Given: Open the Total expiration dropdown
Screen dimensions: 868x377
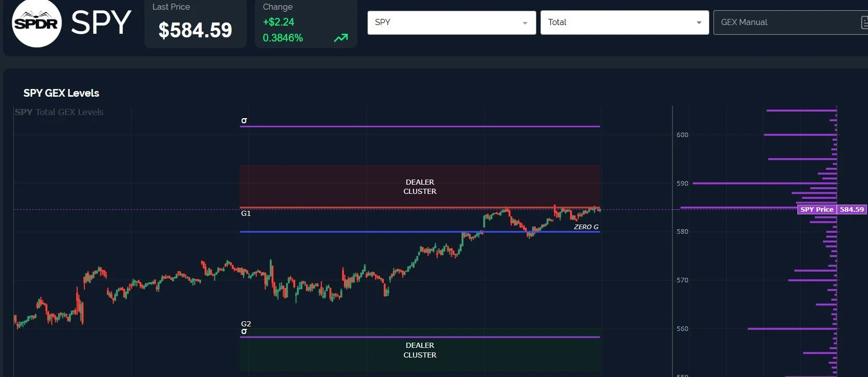Looking at the screenshot, I should [x=624, y=23].
